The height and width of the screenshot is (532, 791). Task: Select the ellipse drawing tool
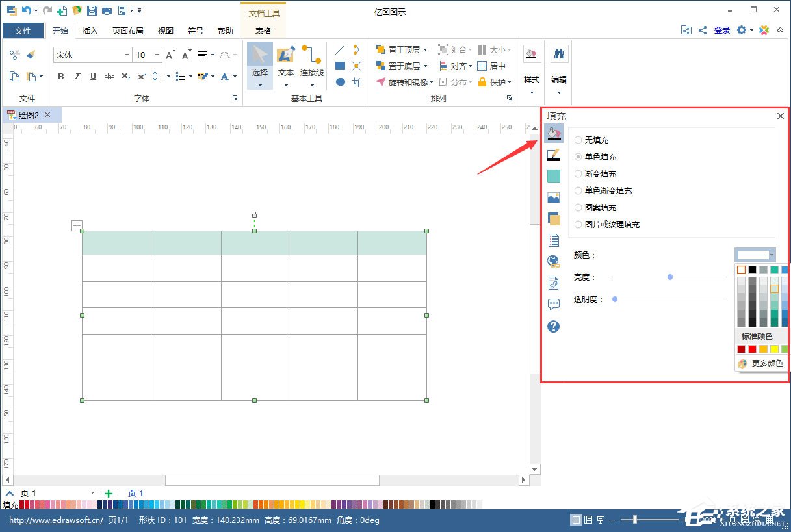[339, 82]
